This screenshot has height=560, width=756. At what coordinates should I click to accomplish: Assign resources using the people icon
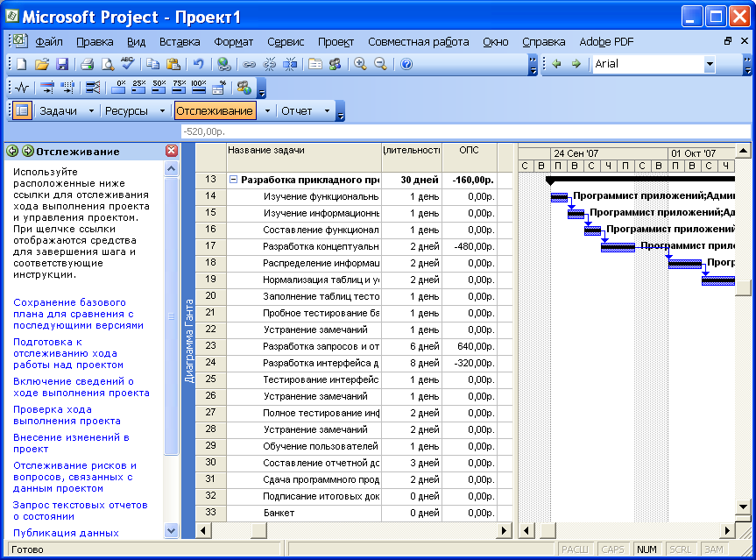pyautogui.click(x=336, y=64)
